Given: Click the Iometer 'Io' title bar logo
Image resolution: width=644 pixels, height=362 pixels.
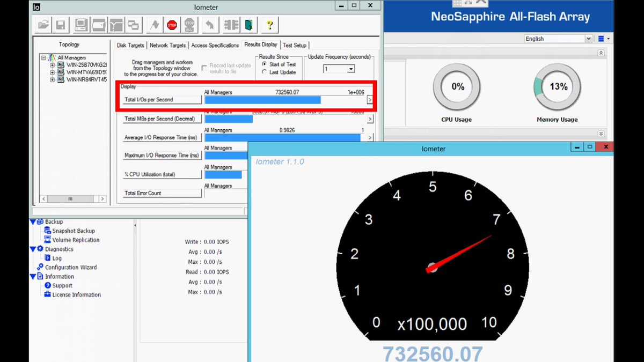Looking at the screenshot, I should (37, 8).
